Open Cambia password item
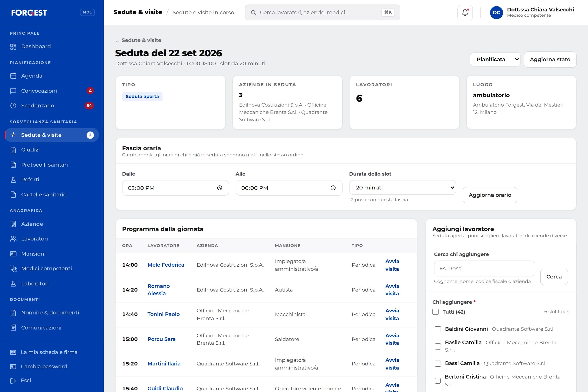This screenshot has height=392, width=588. tap(52, 366)
